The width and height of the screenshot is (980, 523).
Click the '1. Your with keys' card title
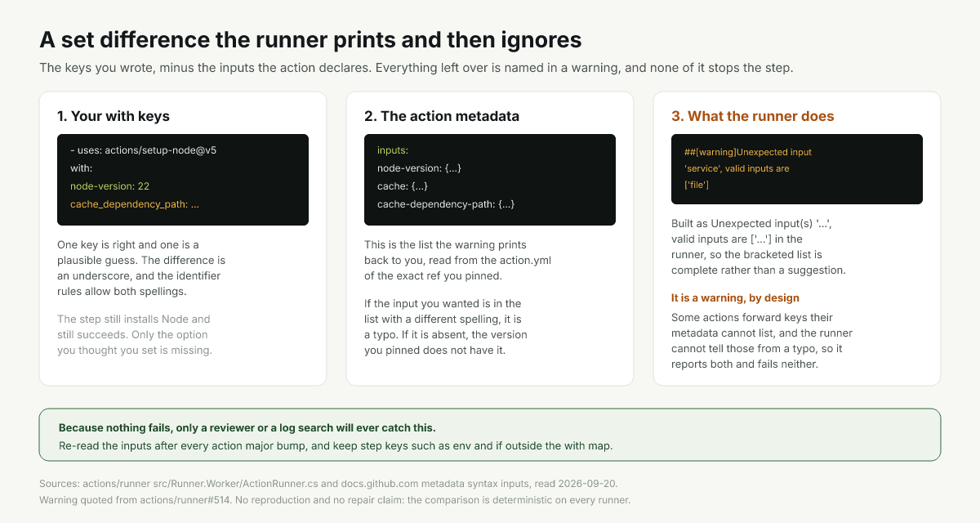coord(114,116)
